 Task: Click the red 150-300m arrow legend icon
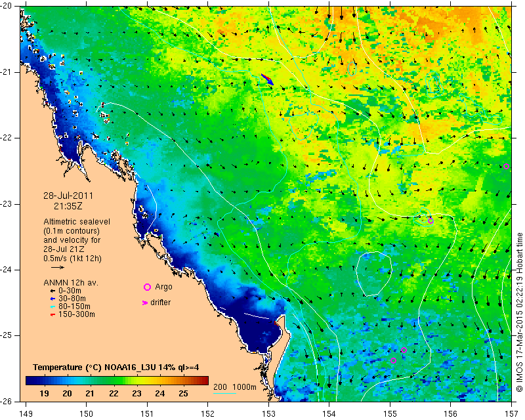point(52,315)
